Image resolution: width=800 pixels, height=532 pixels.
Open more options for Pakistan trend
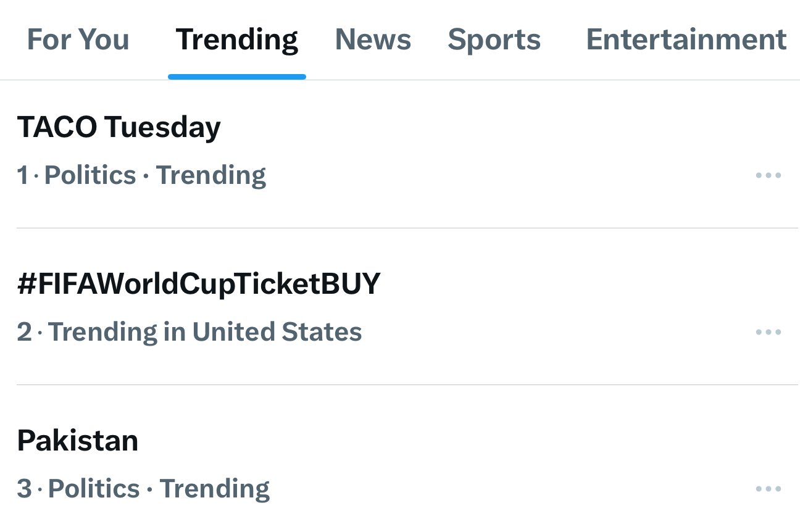point(768,489)
